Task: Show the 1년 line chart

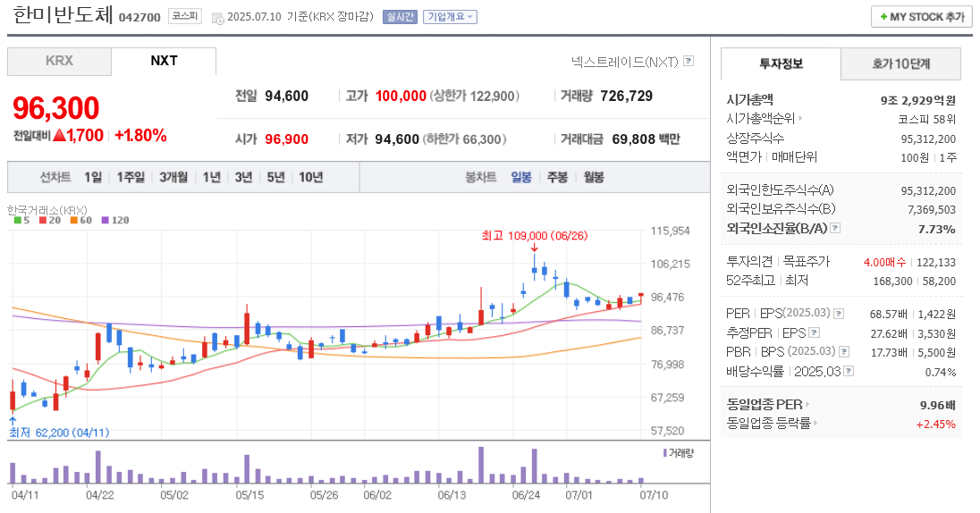Action: click(x=211, y=178)
